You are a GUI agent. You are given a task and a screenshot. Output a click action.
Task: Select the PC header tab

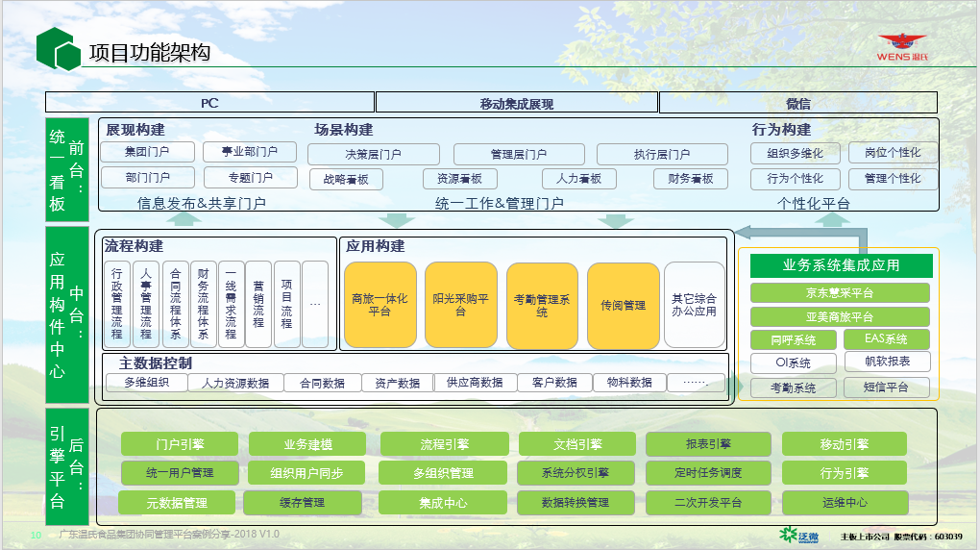209,103
